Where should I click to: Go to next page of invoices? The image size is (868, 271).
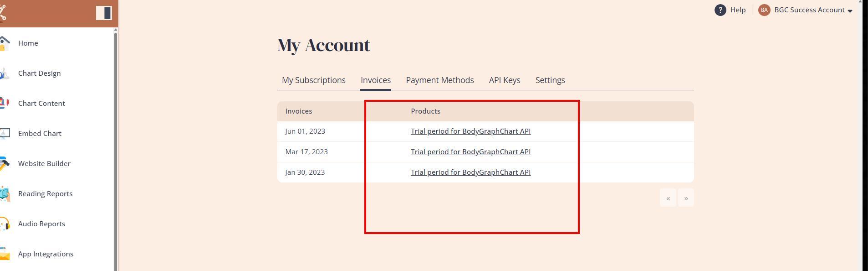coord(686,198)
